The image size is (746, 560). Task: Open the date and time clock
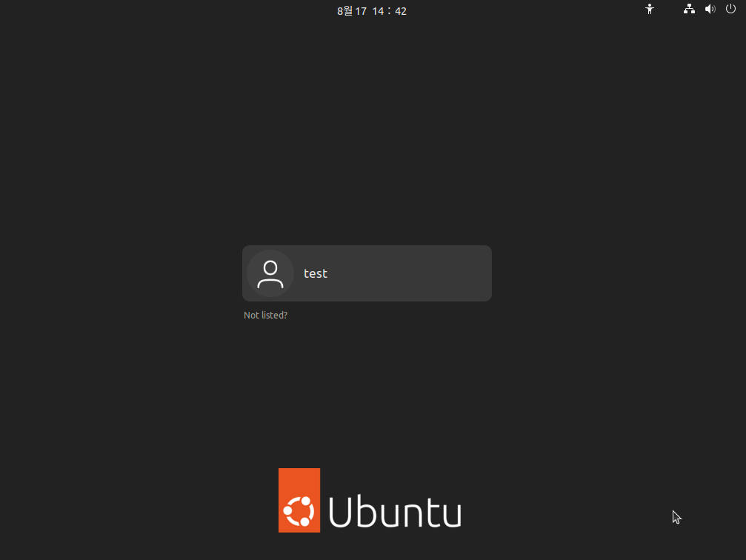point(372,11)
